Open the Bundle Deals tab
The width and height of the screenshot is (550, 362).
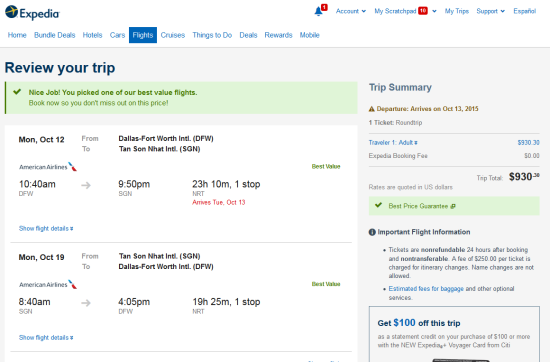54,35
